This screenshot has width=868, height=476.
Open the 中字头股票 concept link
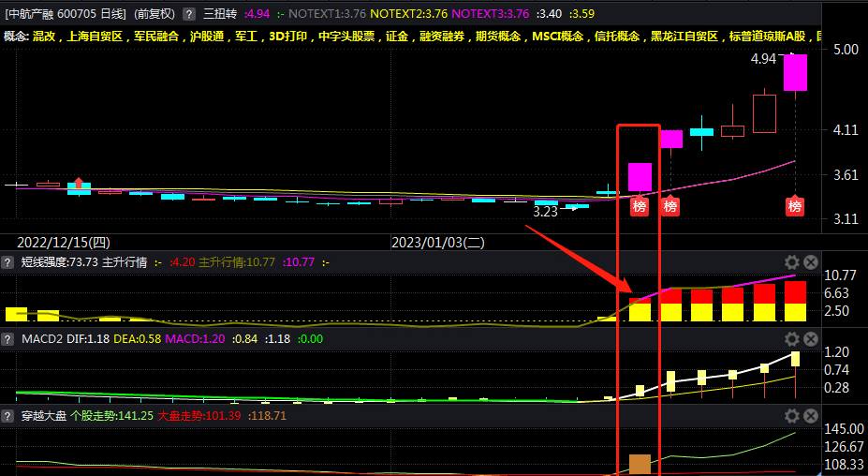click(346, 37)
